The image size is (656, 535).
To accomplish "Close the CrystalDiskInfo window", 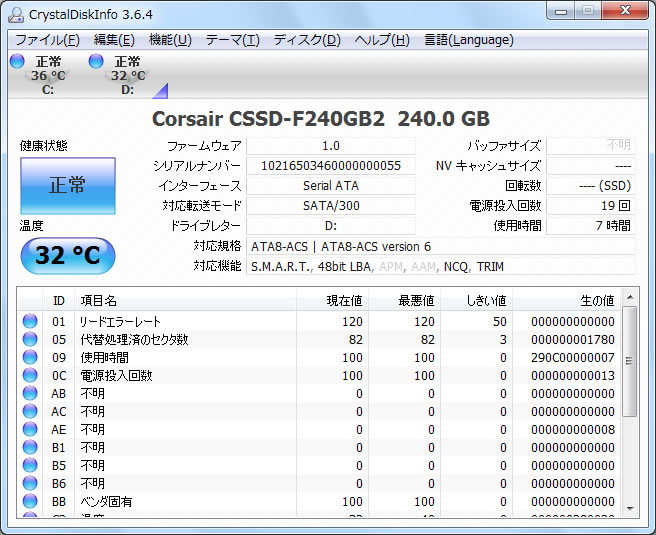I will point(625,11).
